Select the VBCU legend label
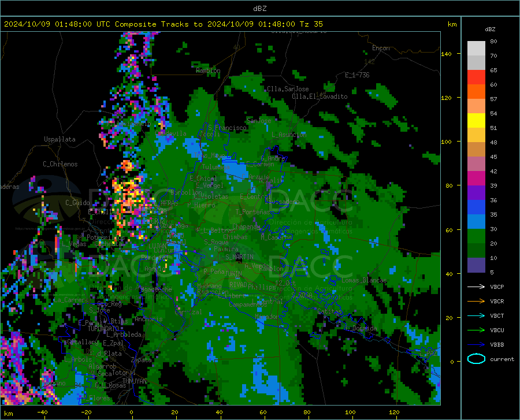520x420 pixels. click(x=497, y=330)
